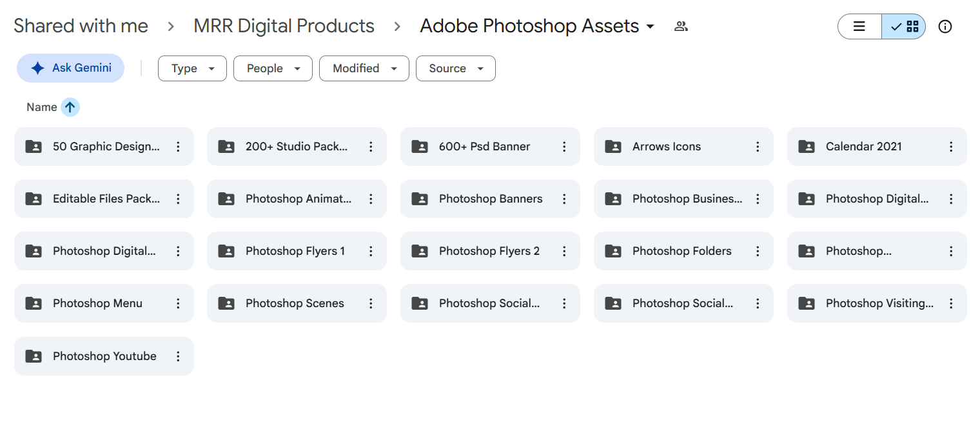The image size is (980, 422).
Task: Select the Editable Files Pack... folder
Action: pyautogui.click(x=104, y=199)
